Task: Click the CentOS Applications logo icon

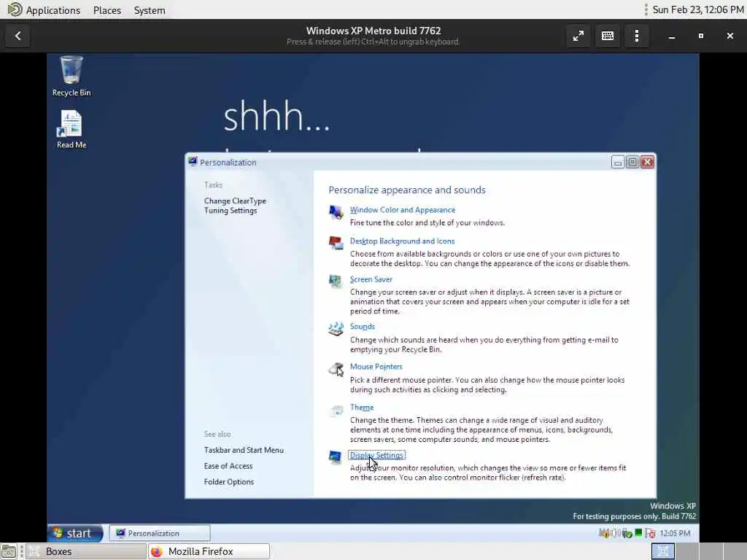Action: [x=15, y=9]
